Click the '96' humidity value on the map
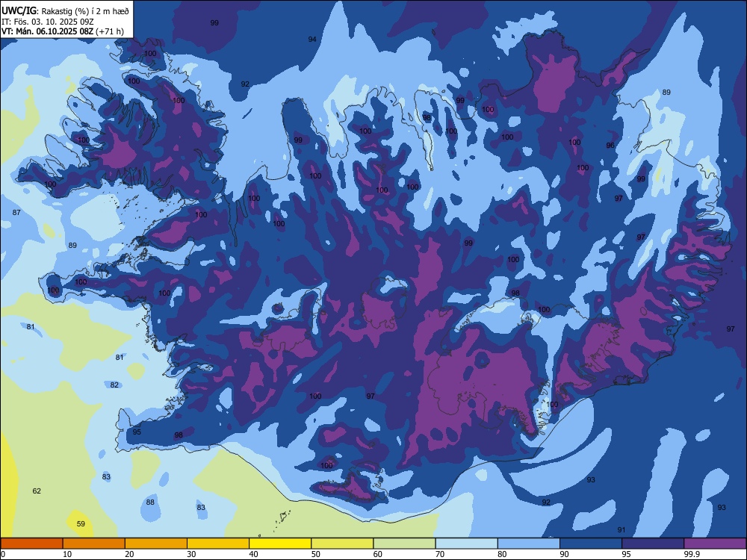The width and height of the screenshot is (747, 560). click(x=610, y=146)
